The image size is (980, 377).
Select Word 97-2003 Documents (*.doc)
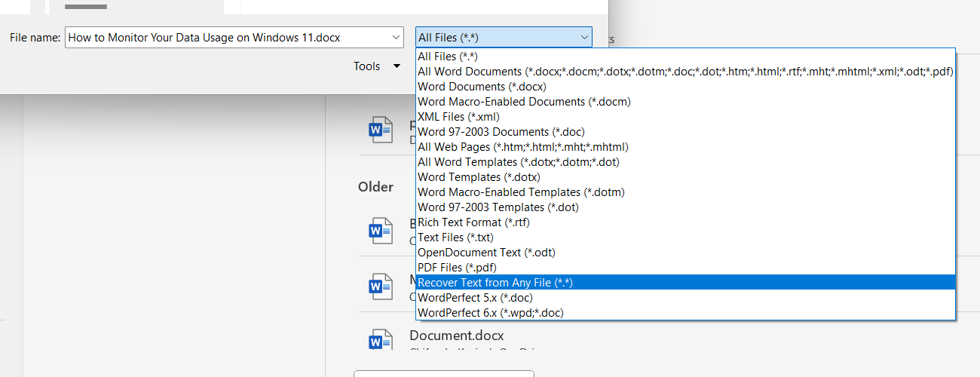click(685, 132)
